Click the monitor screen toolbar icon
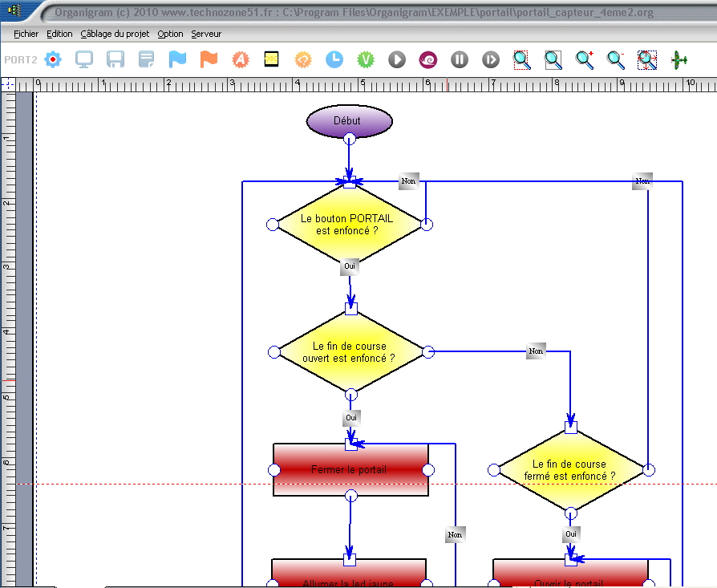Image resolution: width=717 pixels, height=588 pixels. pos(84,59)
